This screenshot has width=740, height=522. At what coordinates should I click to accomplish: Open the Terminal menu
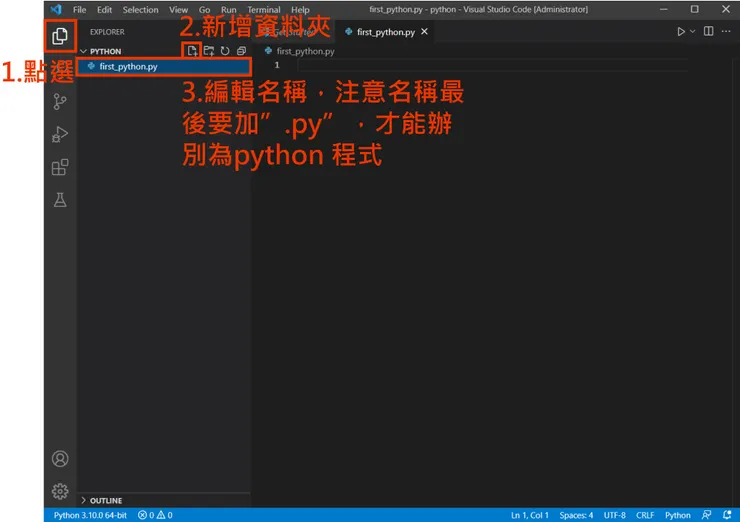point(264,9)
